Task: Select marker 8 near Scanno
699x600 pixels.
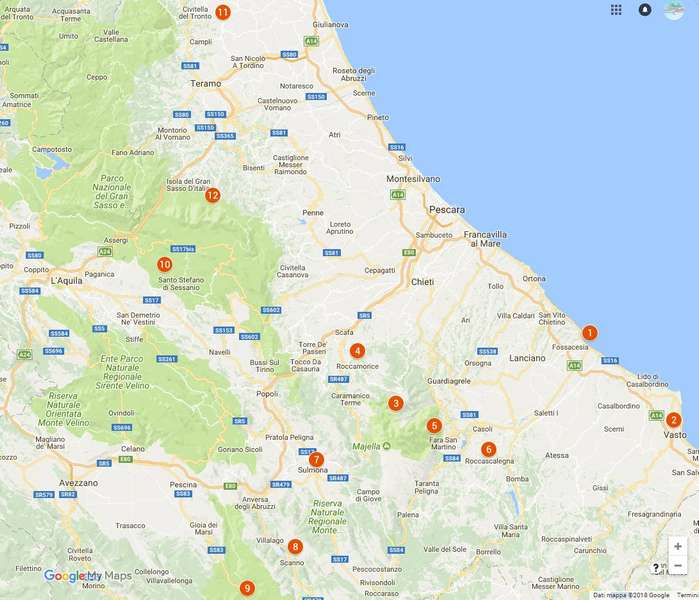Action: pyautogui.click(x=295, y=547)
